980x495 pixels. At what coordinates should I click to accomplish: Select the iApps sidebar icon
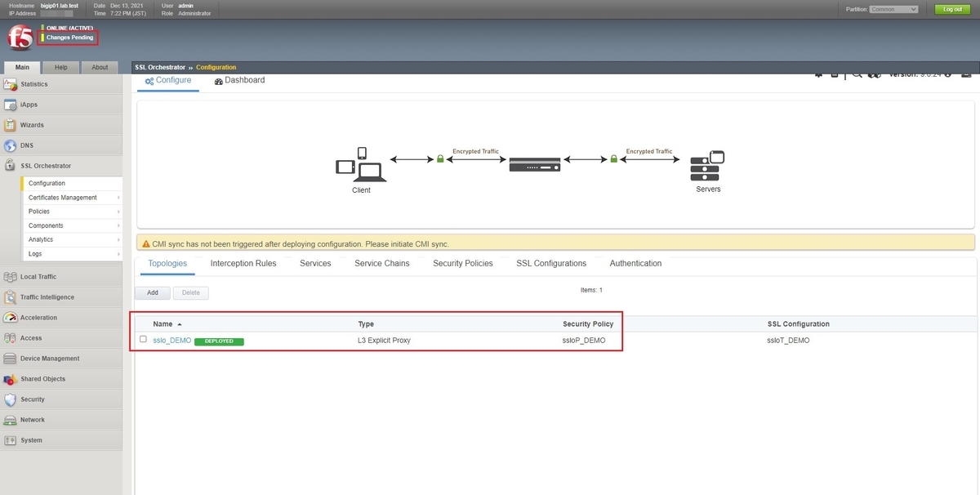[x=11, y=105]
